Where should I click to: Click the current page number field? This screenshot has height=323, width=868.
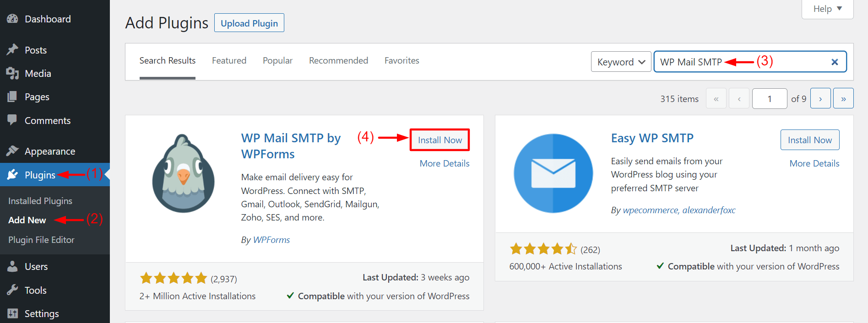[x=770, y=98]
